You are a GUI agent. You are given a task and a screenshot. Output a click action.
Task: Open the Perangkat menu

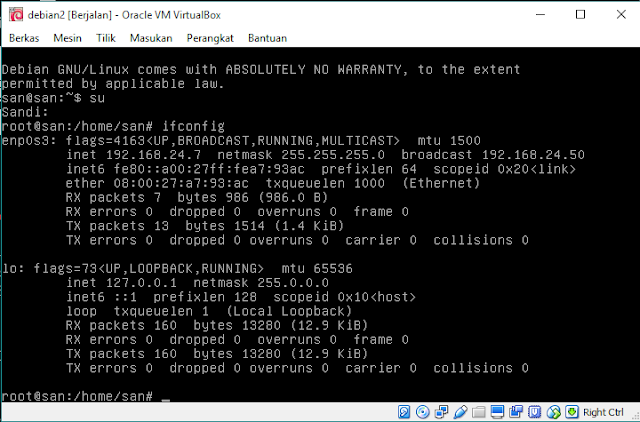point(210,38)
